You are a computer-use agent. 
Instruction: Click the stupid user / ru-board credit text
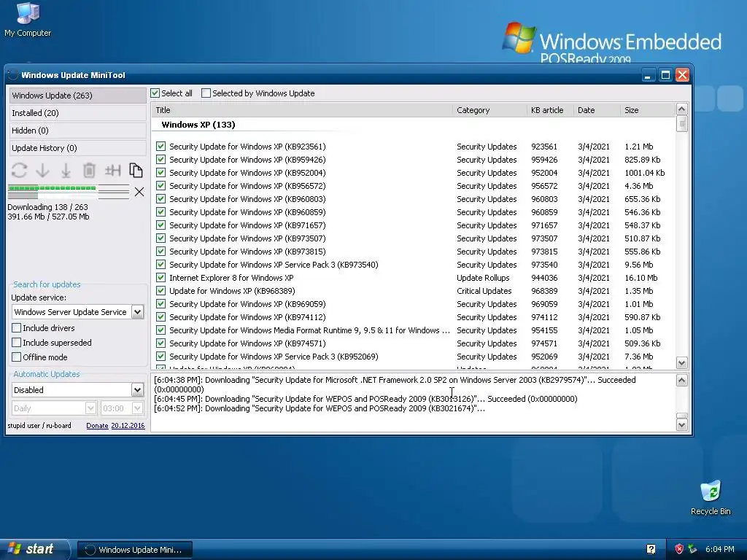pyautogui.click(x=39, y=426)
